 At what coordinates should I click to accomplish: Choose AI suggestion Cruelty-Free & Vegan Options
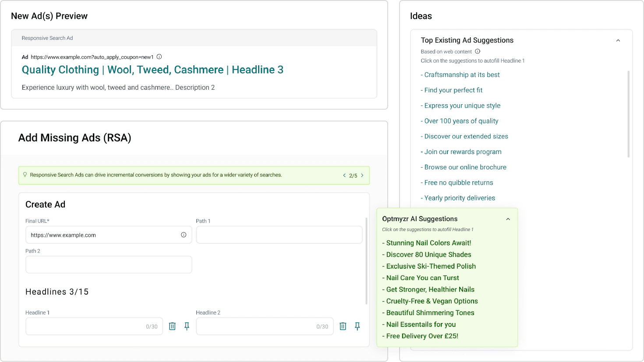[430, 301]
